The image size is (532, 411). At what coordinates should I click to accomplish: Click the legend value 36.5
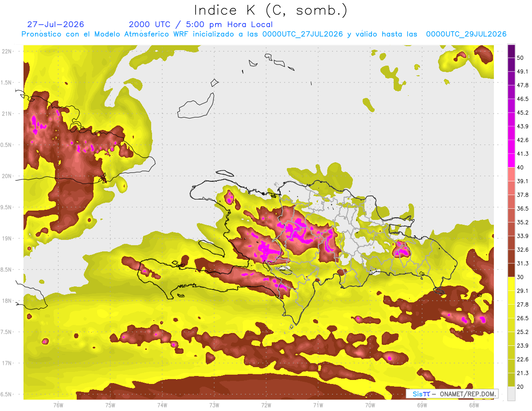point(523,209)
